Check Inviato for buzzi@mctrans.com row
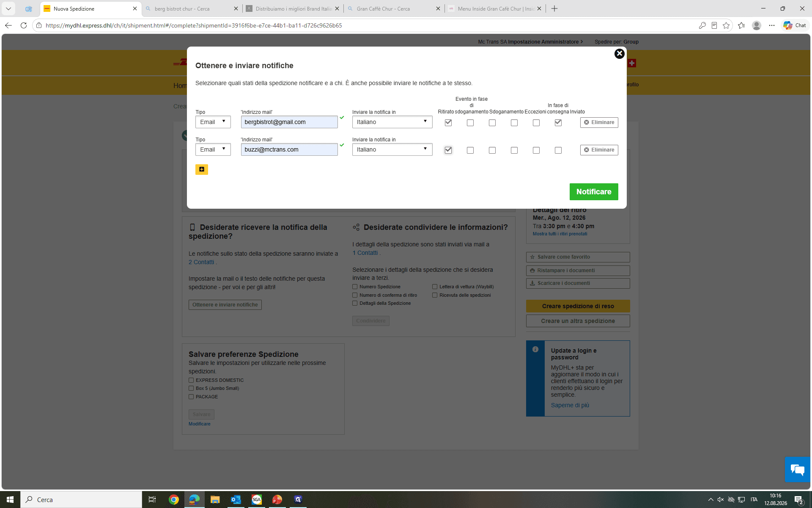Screen dimensions: 812x508 558,150
